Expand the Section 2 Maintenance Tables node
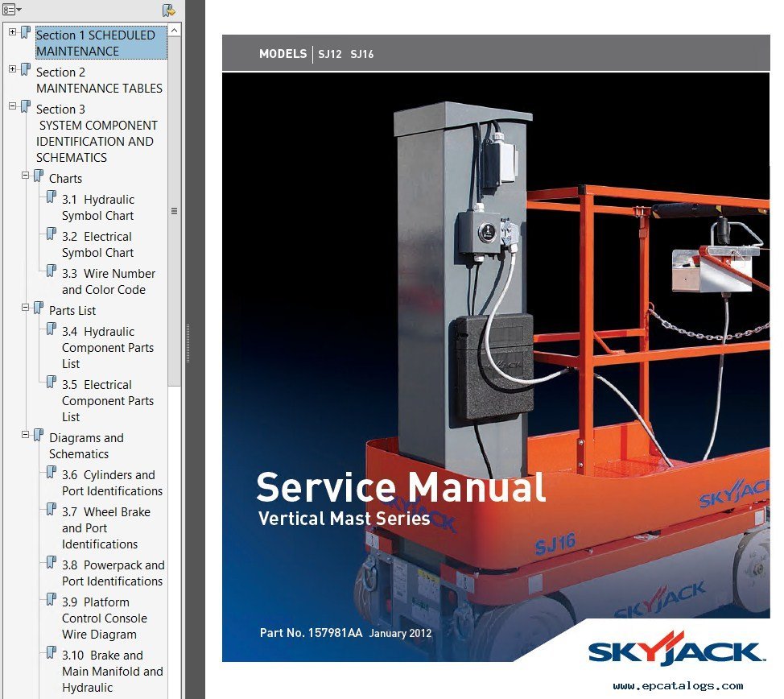 pyautogui.click(x=13, y=70)
